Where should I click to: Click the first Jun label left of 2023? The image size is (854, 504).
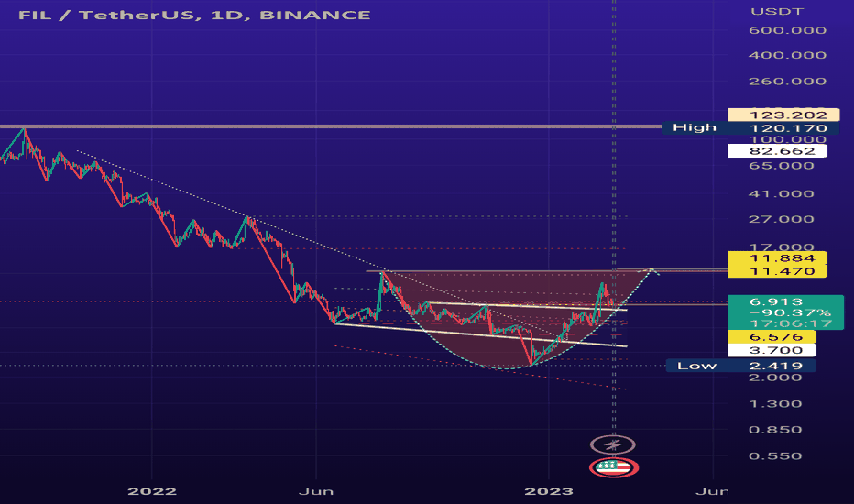tap(316, 491)
